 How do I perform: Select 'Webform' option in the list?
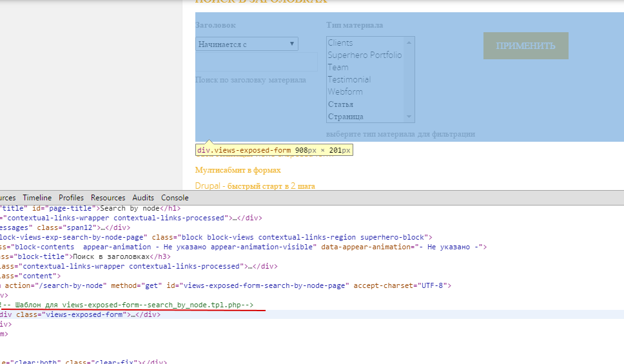(345, 91)
